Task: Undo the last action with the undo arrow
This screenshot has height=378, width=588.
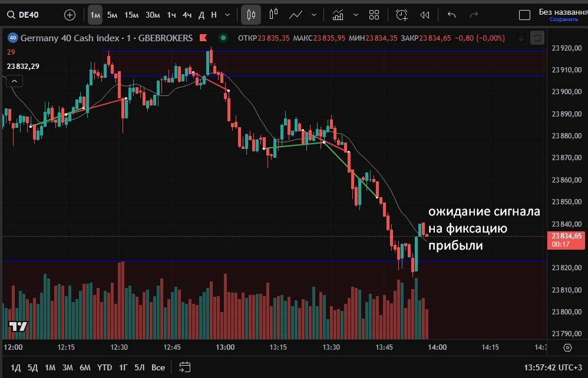Action: point(452,15)
